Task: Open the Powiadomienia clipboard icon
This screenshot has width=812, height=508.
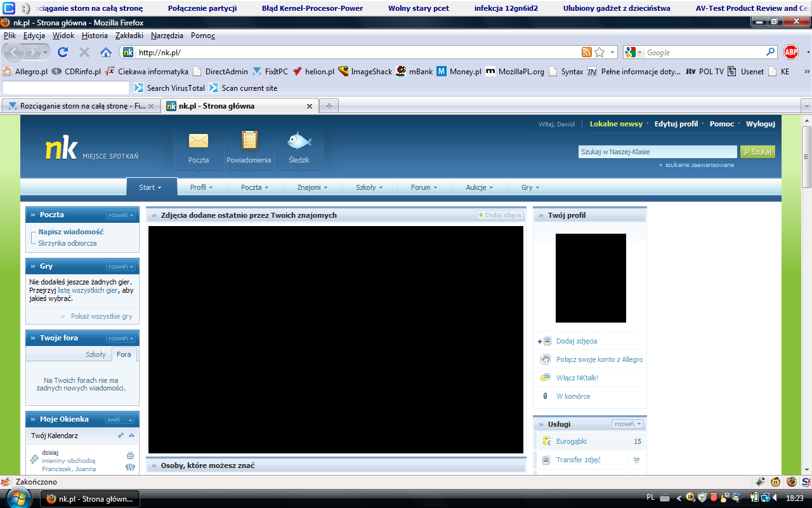Action: [x=249, y=140]
